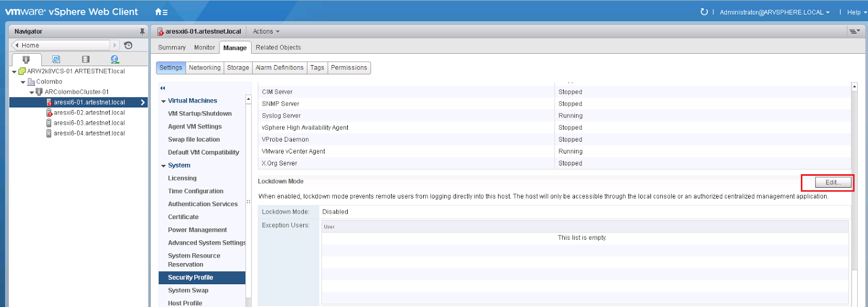Collapse the Colombo datacenter node
The image size is (868, 307).
pyautogui.click(x=23, y=82)
